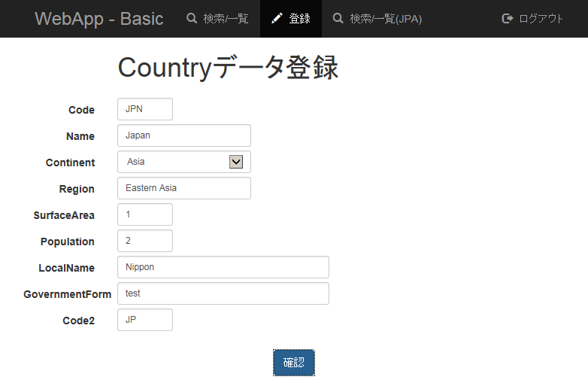Open the 検索/一覧 menu item
Screen dimensions: 588x386
point(217,18)
